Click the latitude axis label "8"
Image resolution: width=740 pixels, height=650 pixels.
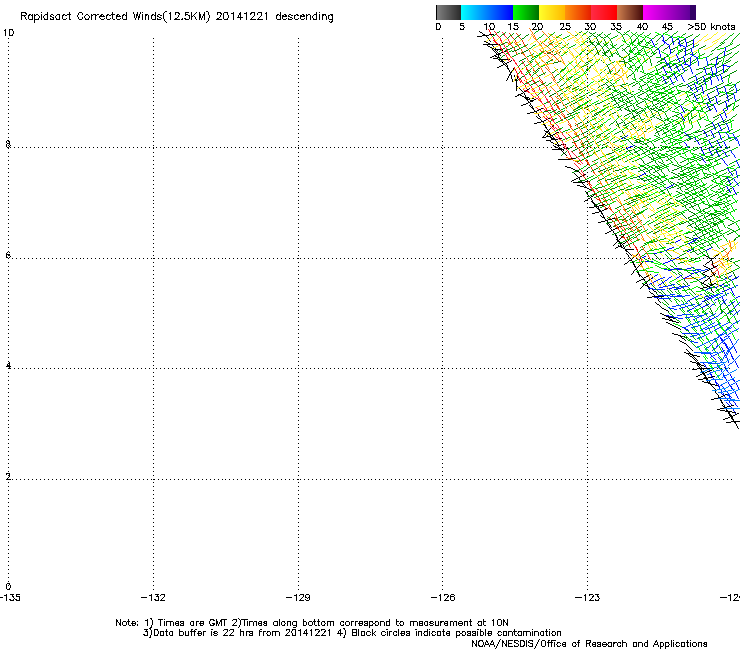[8, 144]
